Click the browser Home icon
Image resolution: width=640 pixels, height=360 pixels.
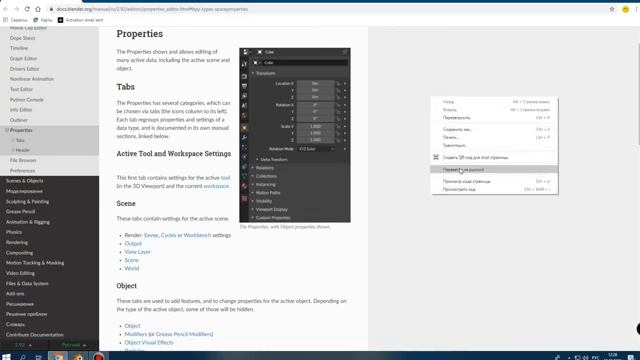click(x=38, y=9)
